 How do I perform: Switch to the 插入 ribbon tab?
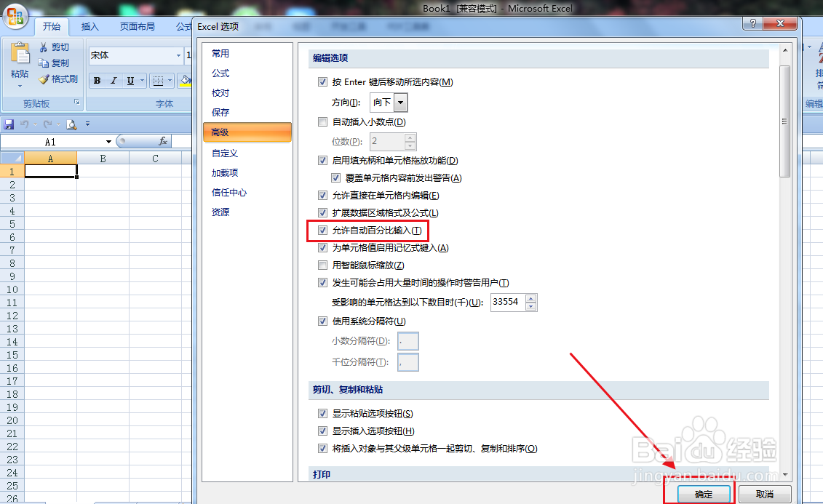click(90, 26)
